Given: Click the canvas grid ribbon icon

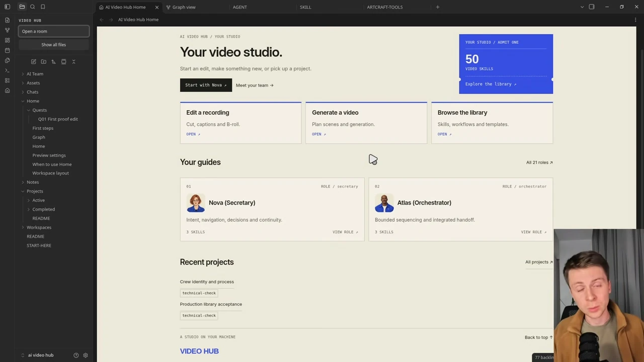Looking at the screenshot, I should pyautogui.click(x=7, y=40).
